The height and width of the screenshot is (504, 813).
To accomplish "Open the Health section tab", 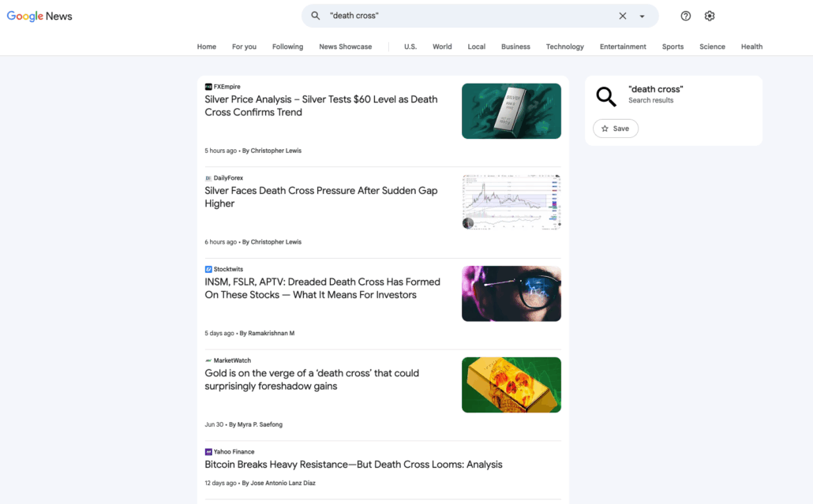I will (x=751, y=47).
